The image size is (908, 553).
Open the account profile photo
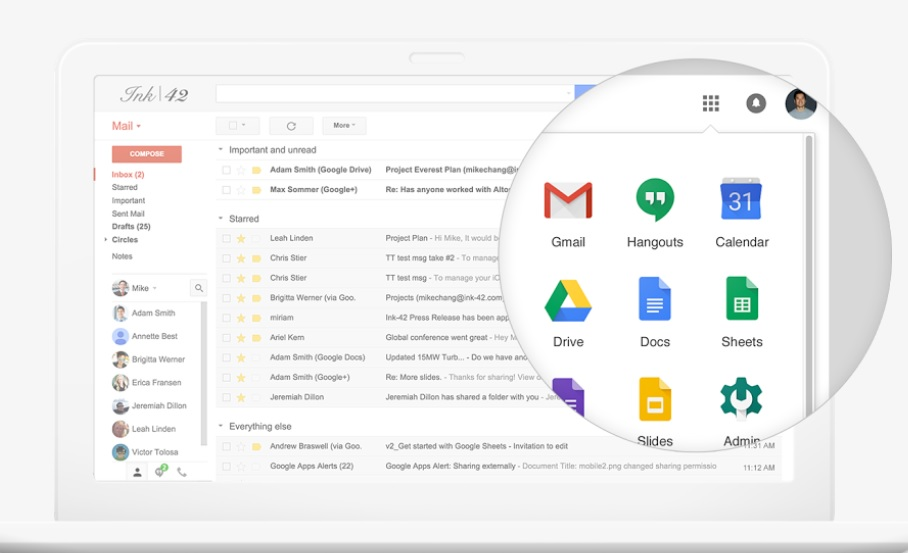tap(801, 104)
